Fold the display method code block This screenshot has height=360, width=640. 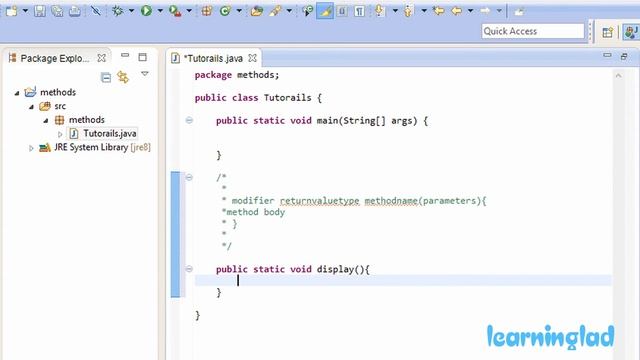click(189, 269)
